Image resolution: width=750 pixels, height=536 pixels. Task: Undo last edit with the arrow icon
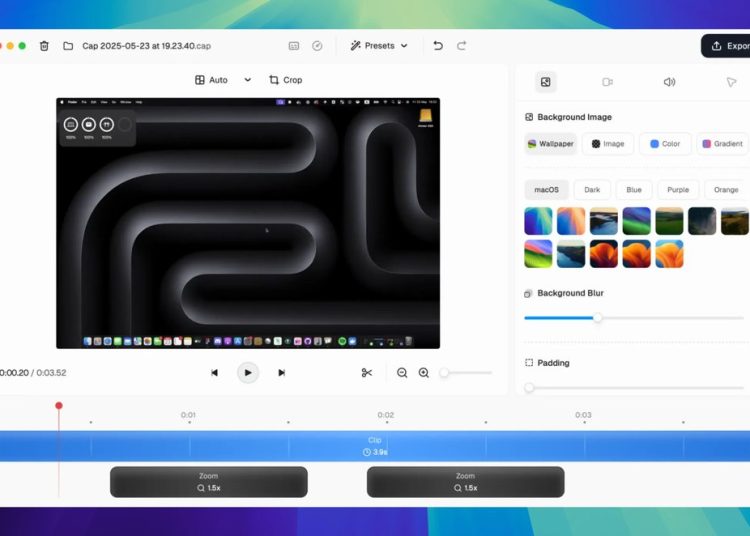pos(438,46)
